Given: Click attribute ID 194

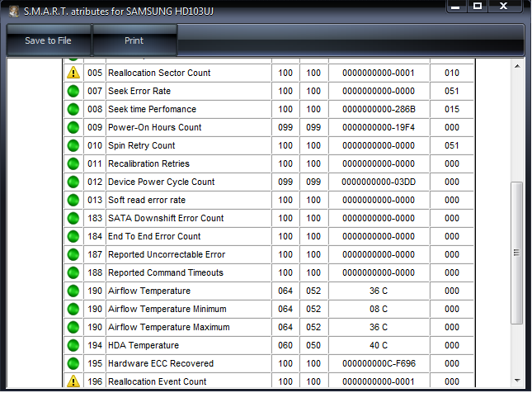Looking at the screenshot, I should 95,345.
